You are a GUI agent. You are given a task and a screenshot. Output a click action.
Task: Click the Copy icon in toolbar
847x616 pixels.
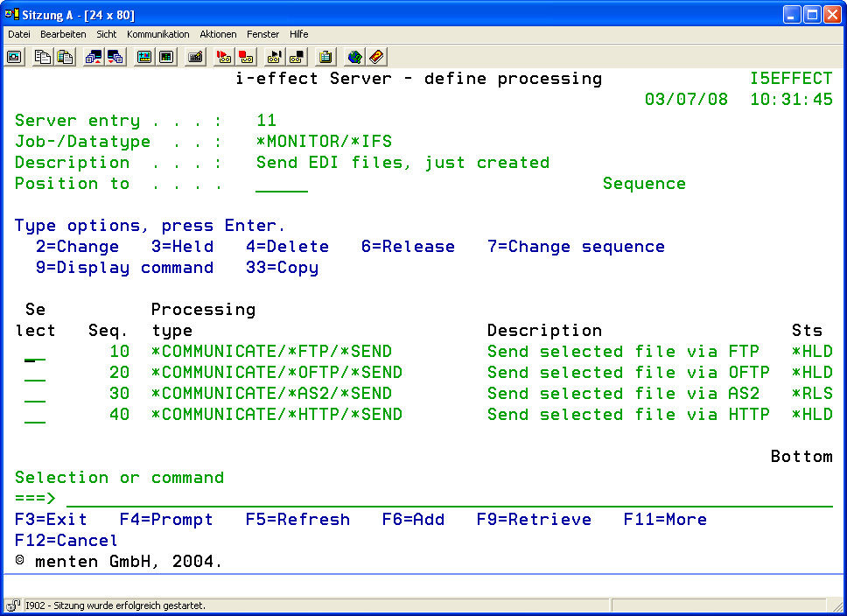(43, 57)
